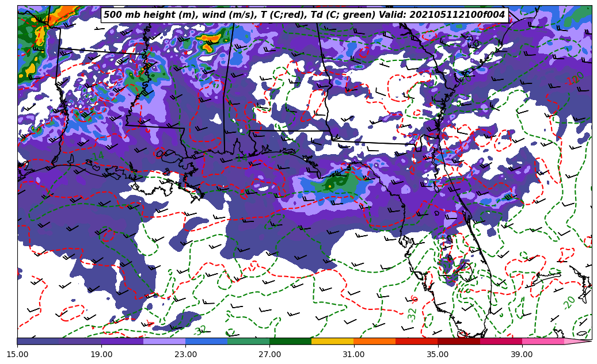The image size is (597, 364).
Task: Select the orange colorbar segment
Action: point(374,341)
